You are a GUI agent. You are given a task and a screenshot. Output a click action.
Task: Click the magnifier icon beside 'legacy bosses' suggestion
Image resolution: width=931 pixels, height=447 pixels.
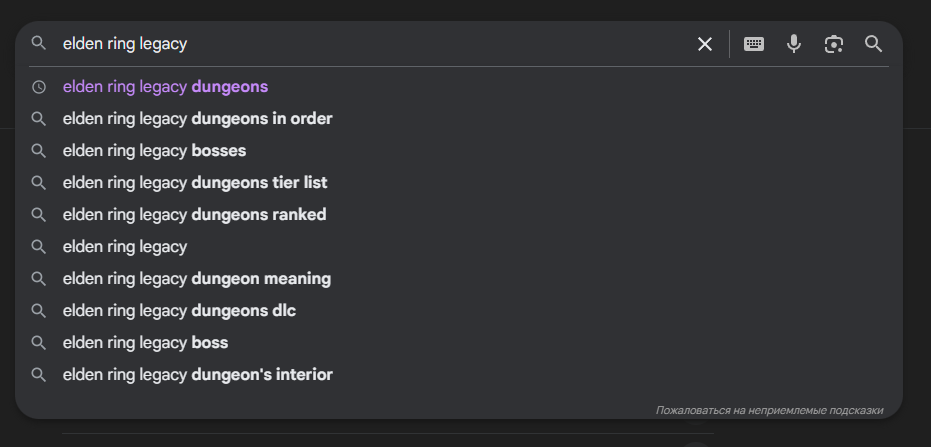point(39,151)
